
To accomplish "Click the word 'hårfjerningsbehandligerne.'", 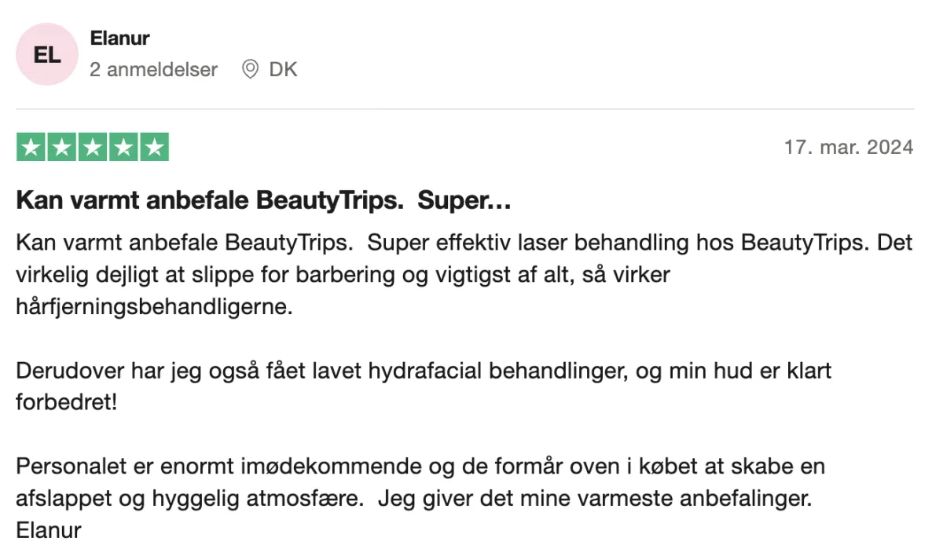I will [154, 307].
